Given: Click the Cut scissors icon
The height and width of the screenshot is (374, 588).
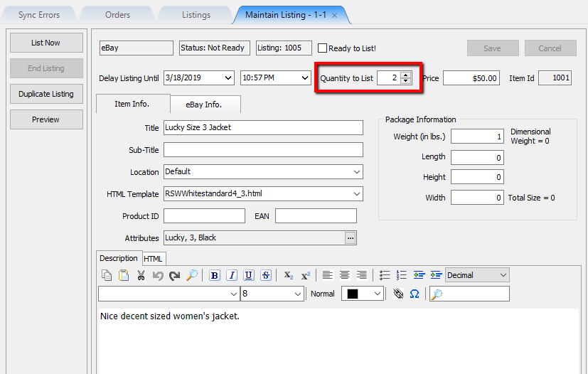Looking at the screenshot, I should pos(141,275).
